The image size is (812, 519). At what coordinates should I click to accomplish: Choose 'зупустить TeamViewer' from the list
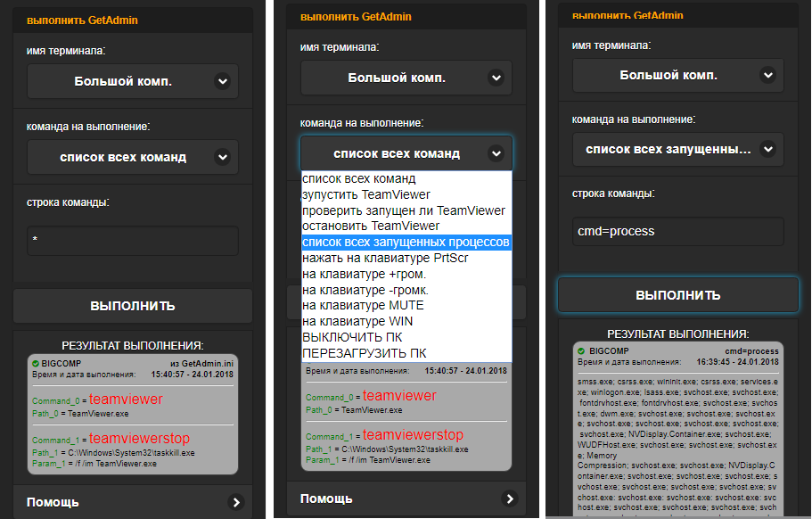406,194
